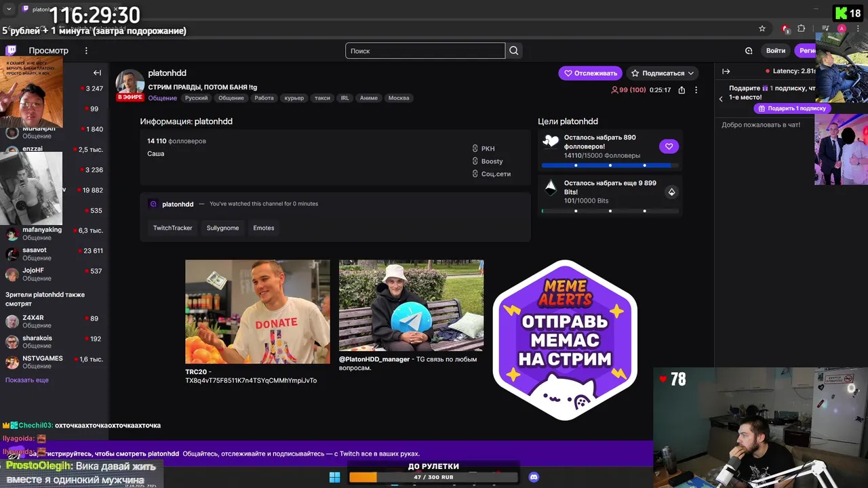Open the browser tab search dropdown arrow
Screen dimensions: 868x488
[9, 9]
